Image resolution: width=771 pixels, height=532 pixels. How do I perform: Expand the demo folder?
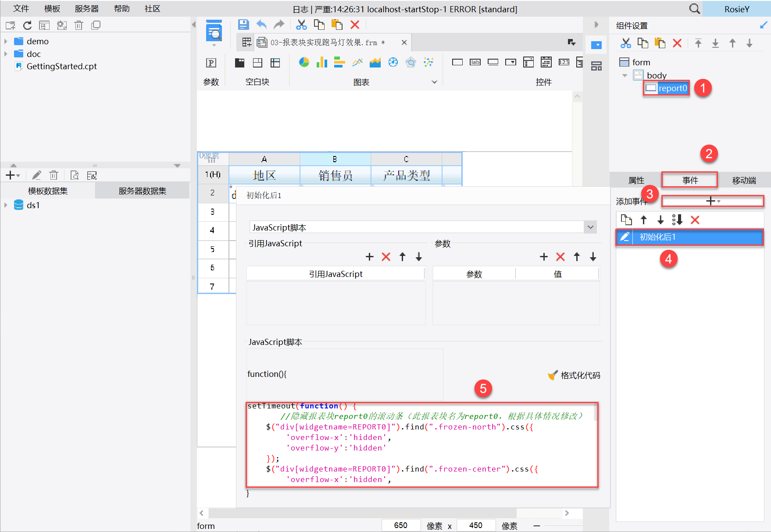click(x=6, y=41)
